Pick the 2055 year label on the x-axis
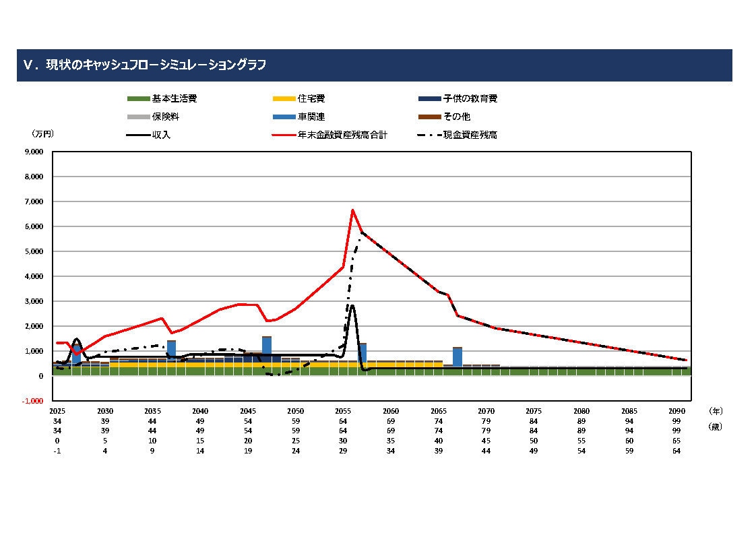Viewport: 756px width, 535px height. (x=343, y=411)
